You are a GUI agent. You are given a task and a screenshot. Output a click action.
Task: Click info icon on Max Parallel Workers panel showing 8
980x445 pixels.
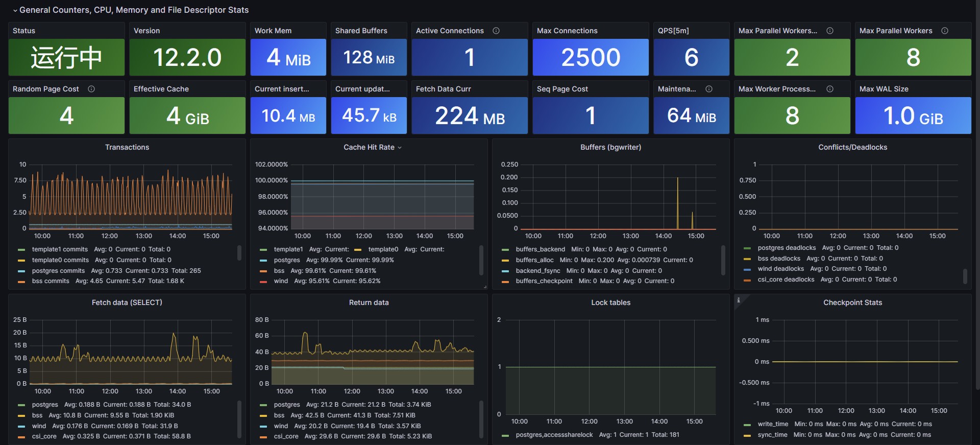[945, 31]
